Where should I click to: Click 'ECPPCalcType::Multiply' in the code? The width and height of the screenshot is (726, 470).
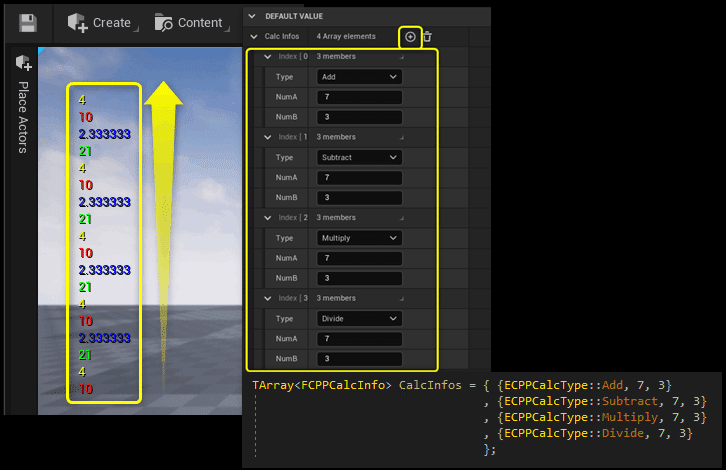581,417
